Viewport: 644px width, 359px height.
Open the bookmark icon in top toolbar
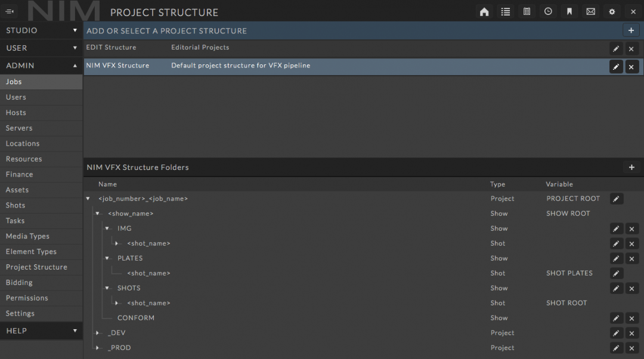pyautogui.click(x=569, y=11)
